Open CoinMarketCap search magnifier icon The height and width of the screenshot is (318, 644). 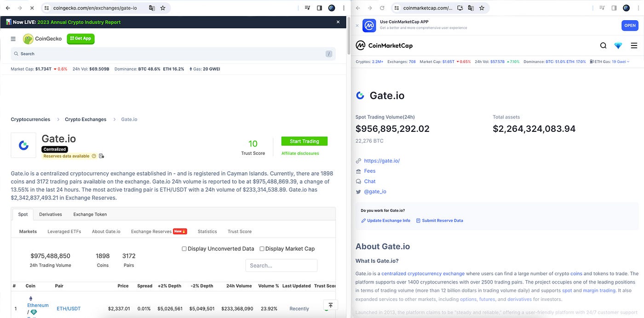click(x=603, y=45)
